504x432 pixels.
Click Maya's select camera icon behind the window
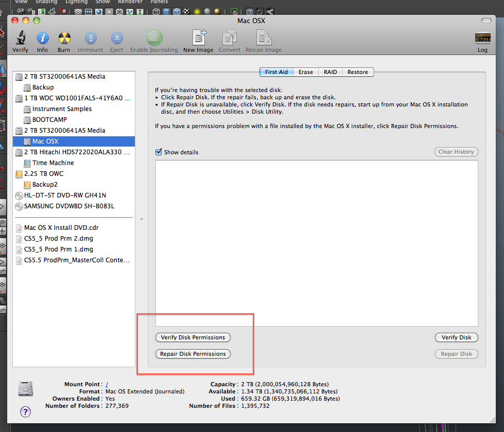coord(21,11)
